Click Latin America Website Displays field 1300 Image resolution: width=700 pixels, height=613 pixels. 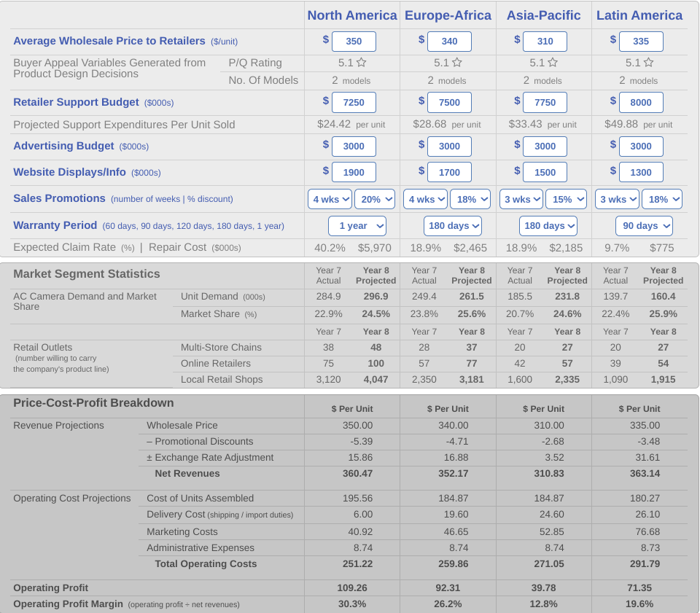641,172
